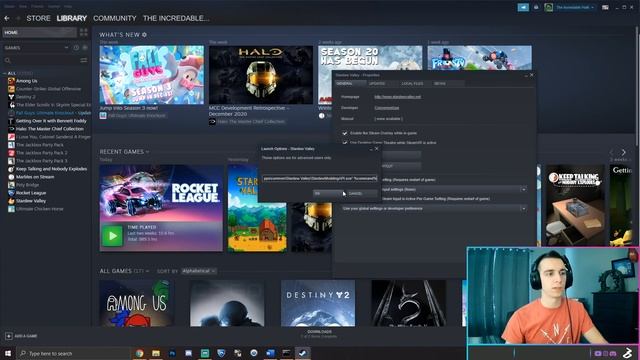Screen dimensions: 640x360
Task: Go back with the left arrow
Action: pos(7,18)
